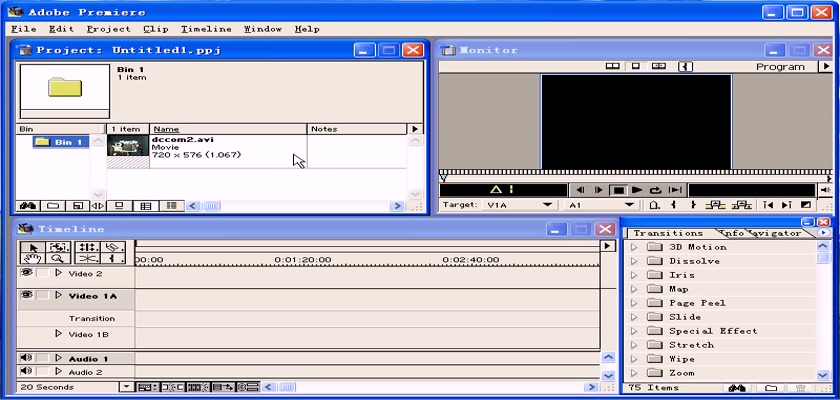840x400 pixels.
Task: Open the Target V1A video dropdown
Action: pos(547,205)
